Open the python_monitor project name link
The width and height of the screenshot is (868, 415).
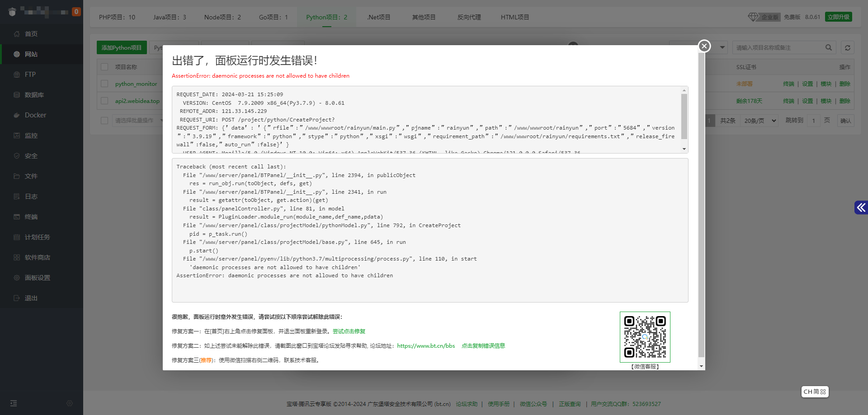[x=136, y=84]
